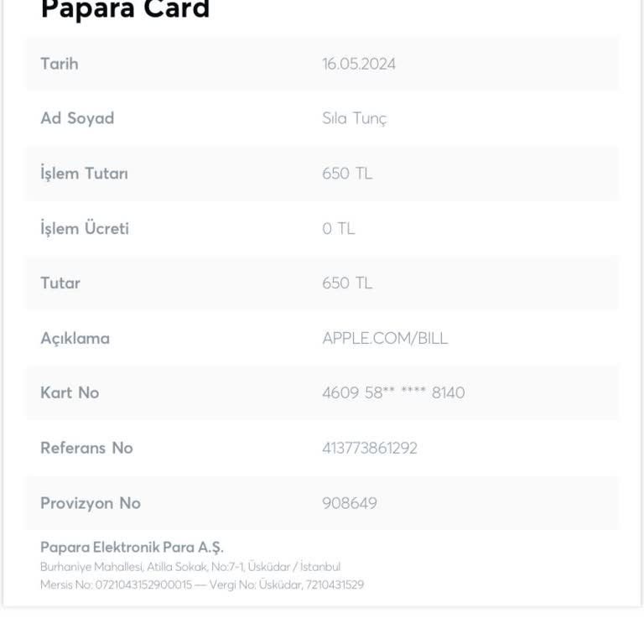
Task: Click the provision number 908649
Action: [350, 503]
